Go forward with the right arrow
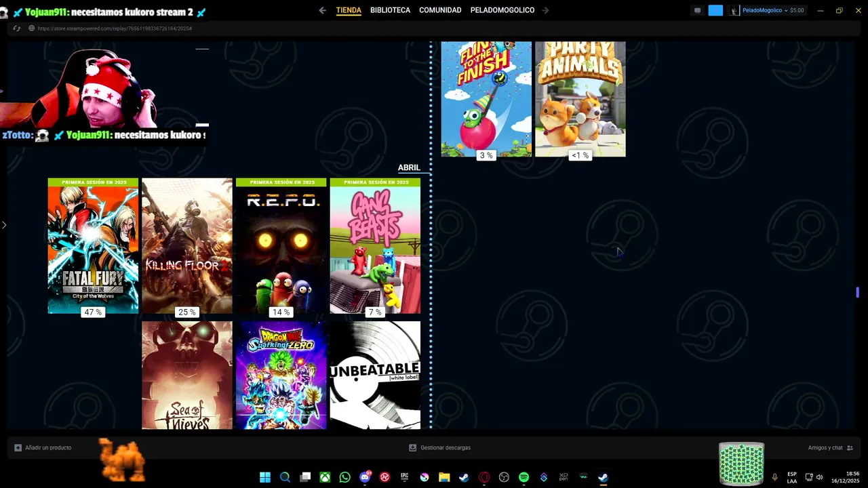Viewport: 868px width, 488px height. 545,10
